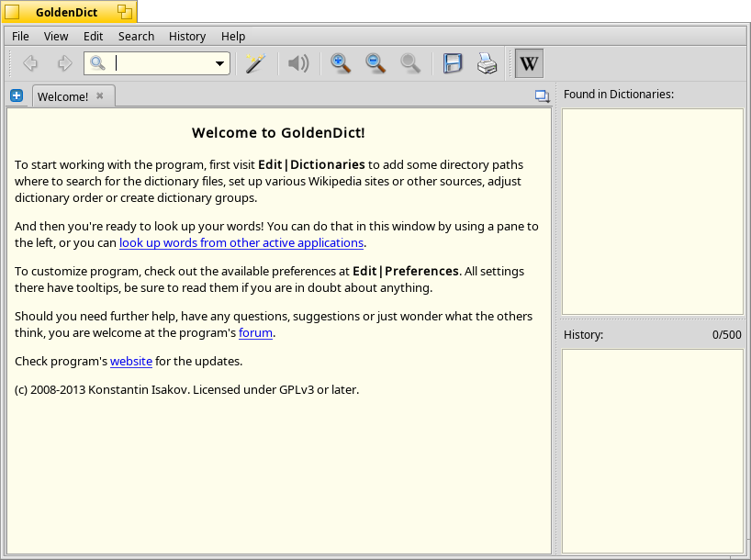Toggle the Wikipedia W dictionary button

coord(529,63)
